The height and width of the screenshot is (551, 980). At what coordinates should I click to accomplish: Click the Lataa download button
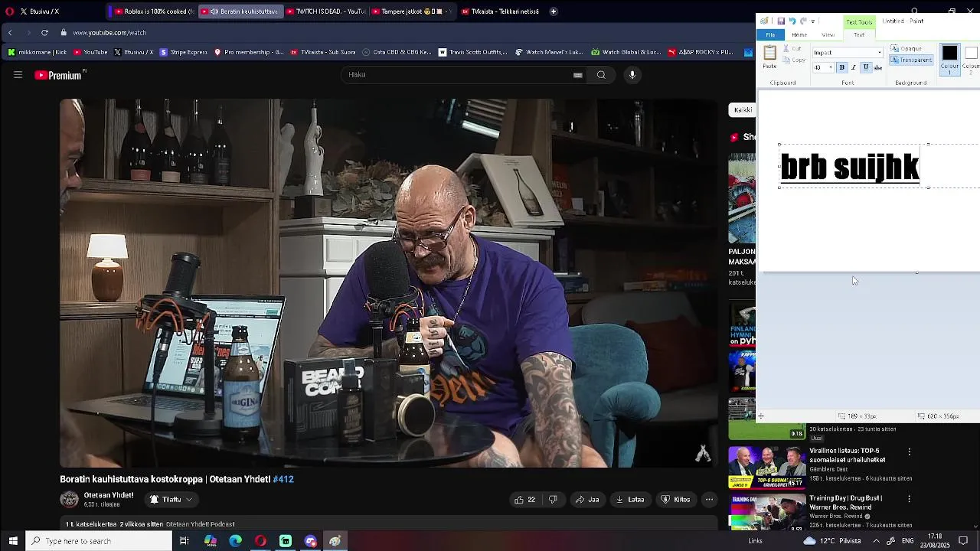coord(630,500)
